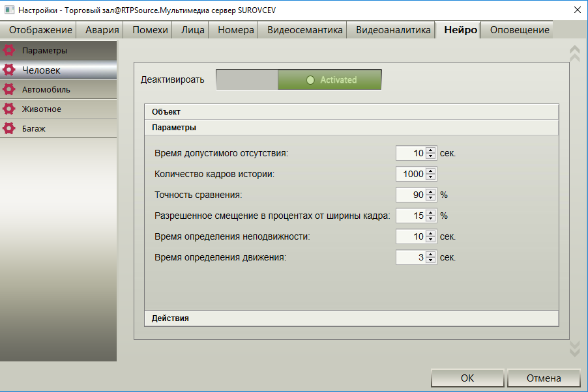Screen dimensions: 588x392
Task: Click the application icon in the title bar
Action: point(9,10)
